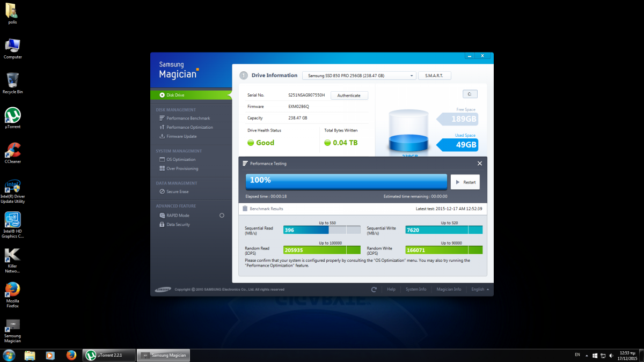
Task: Click the firmware version EXM02B6Q
Action: (x=299, y=106)
